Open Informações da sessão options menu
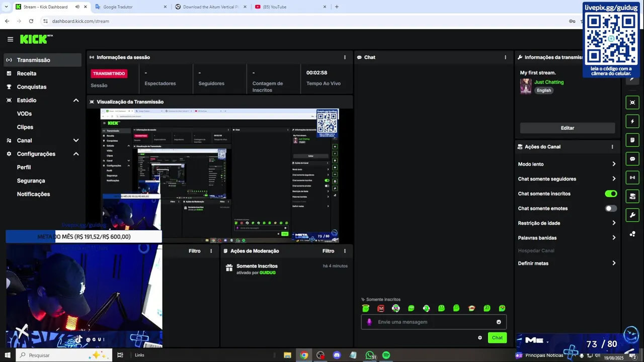 coord(345,57)
